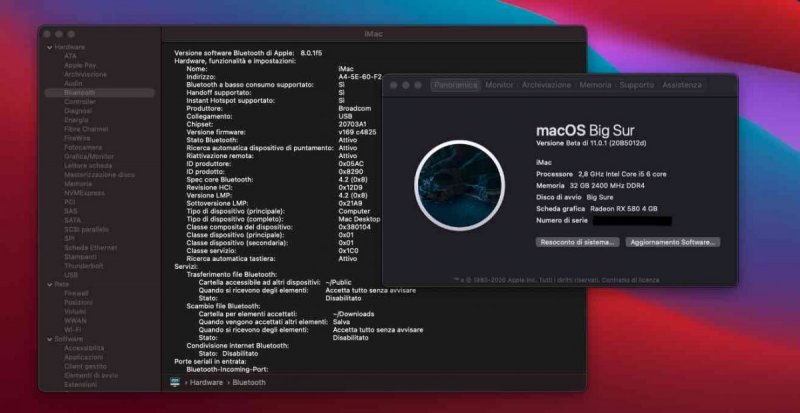800x413 pixels.
Task: Select Thunderbolt in the sidebar
Action: (x=84, y=266)
